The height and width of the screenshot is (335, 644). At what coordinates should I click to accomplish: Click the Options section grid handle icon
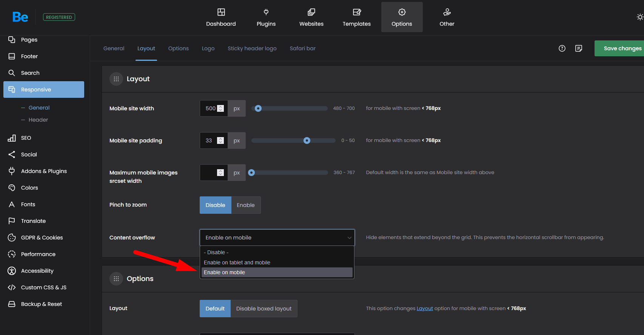pos(116,279)
